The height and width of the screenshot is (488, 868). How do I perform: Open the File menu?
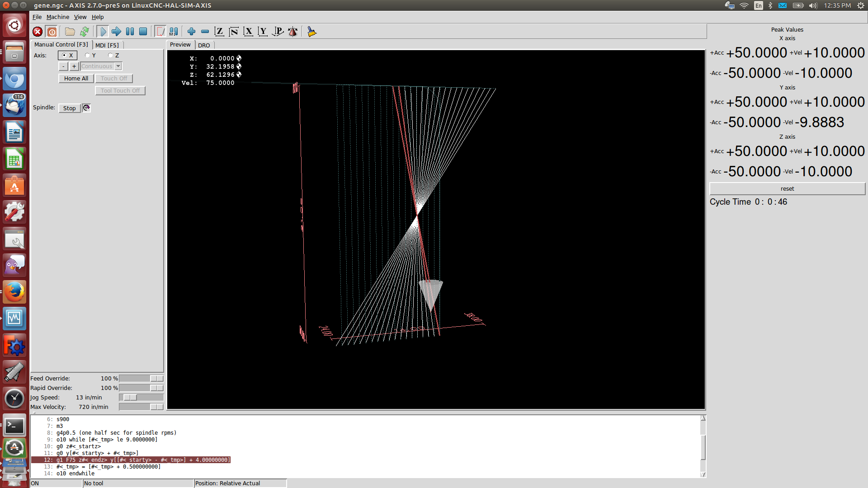(37, 17)
